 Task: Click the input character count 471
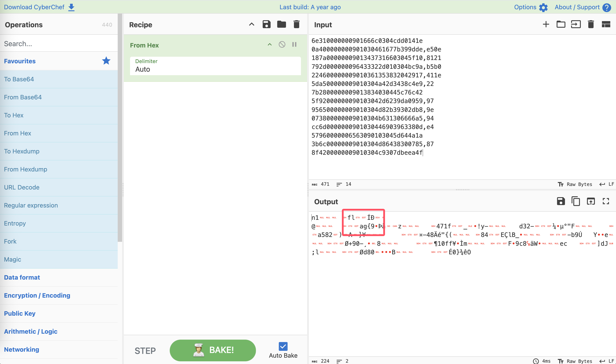pos(321,184)
